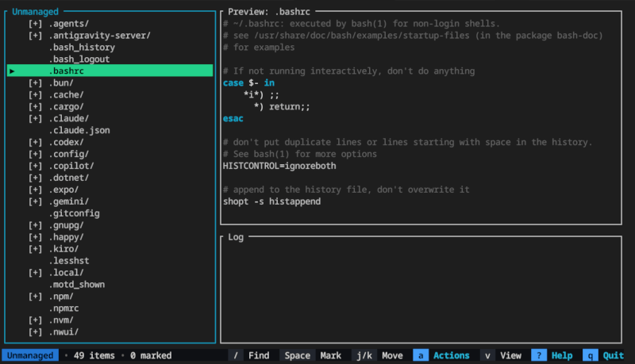Screen dimensions: 635x364
Task: Expand the .local/ directory
Action: coord(35,273)
